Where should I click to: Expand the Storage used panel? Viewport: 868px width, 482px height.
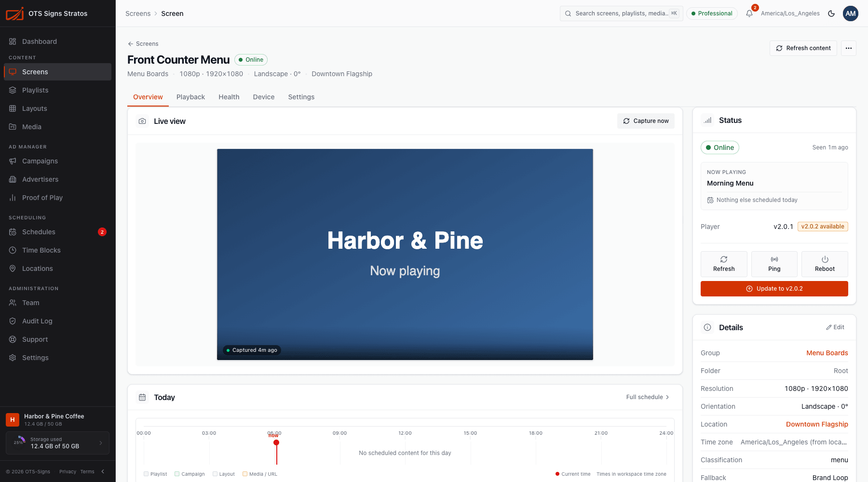58,443
